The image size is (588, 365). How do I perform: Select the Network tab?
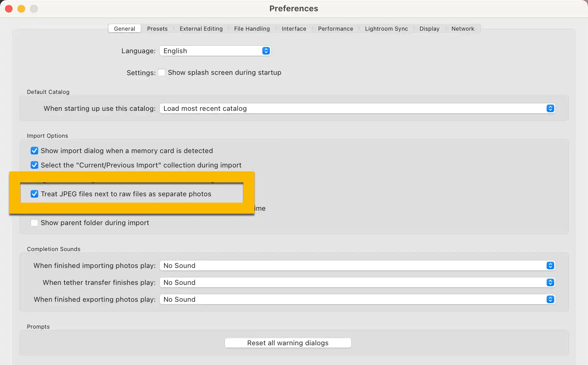(462, 28)
